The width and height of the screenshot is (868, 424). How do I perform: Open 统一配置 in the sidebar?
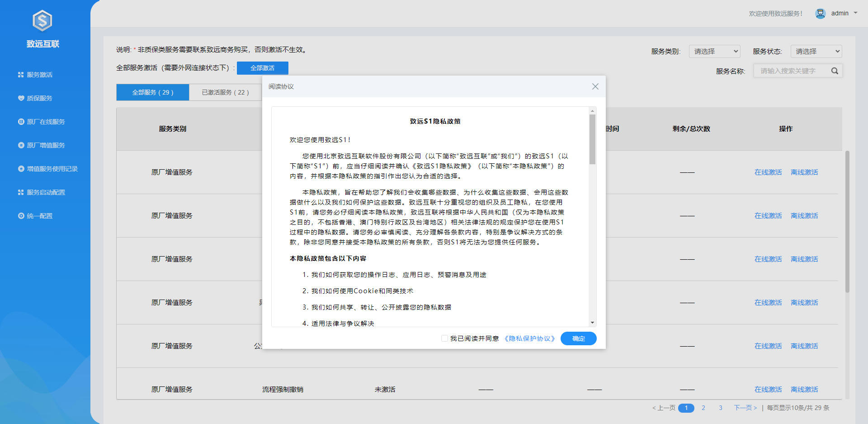tap(39, 216)
